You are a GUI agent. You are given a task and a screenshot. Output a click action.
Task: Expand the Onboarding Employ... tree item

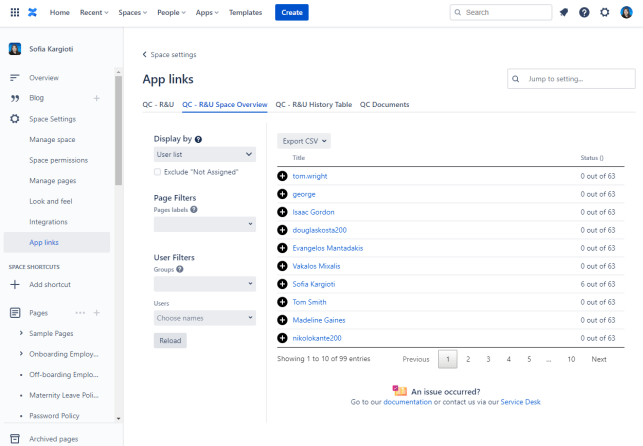[x=21, y=354]
